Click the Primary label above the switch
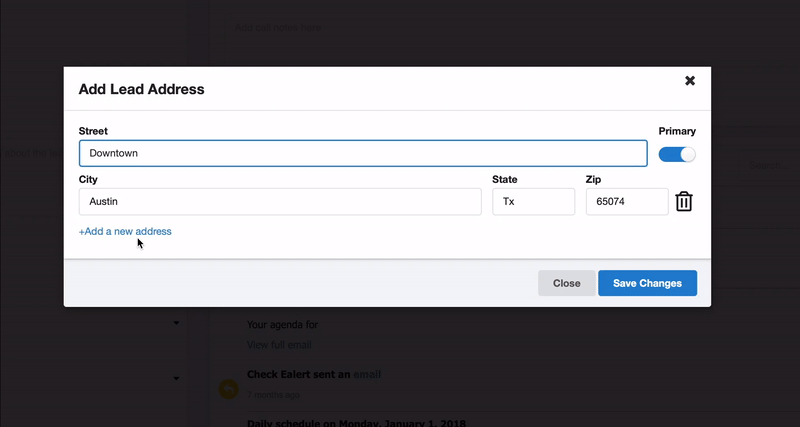This screenshot has height=427, width=800. (677, 131)
